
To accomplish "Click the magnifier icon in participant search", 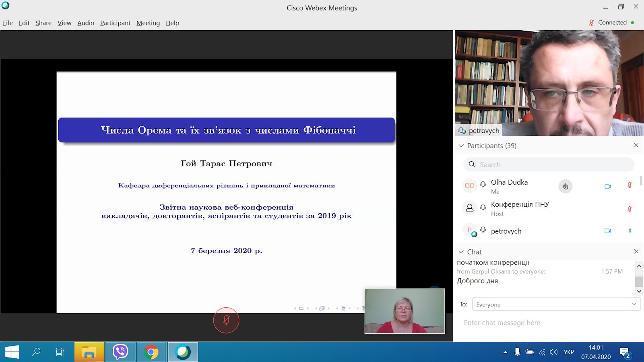I will pyautogui.click(x=472, y=165).
